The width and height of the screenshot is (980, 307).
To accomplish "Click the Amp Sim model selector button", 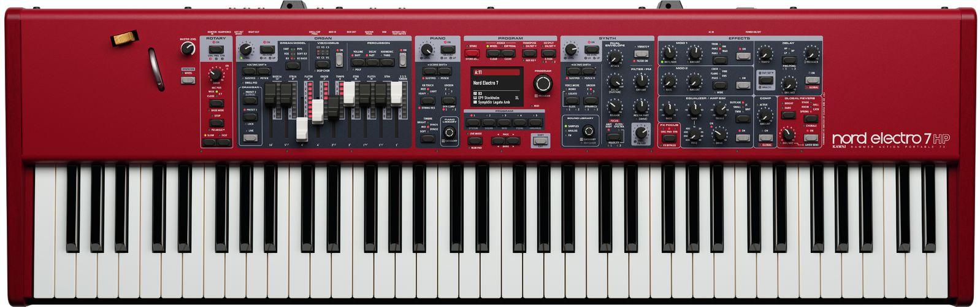I will (x=743, y=119).
